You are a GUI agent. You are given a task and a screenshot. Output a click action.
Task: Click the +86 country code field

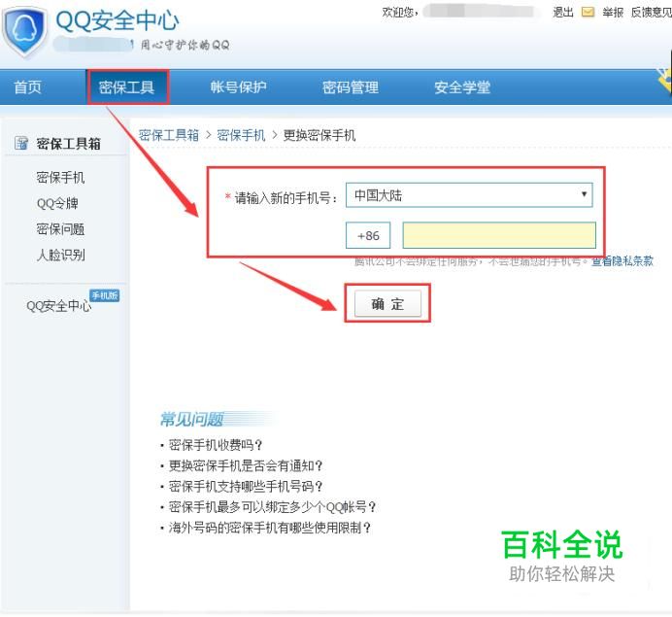tap(368, 235)
